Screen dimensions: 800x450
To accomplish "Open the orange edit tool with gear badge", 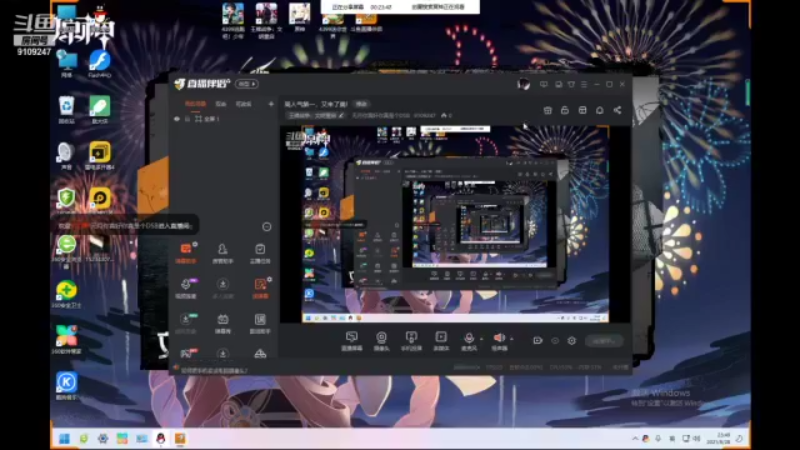I will pyautogui.click(x=260, y=288).
